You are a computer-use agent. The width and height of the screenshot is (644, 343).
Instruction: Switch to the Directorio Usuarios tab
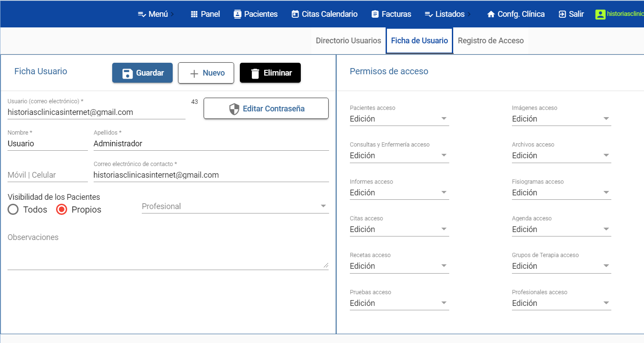[348, 41]
